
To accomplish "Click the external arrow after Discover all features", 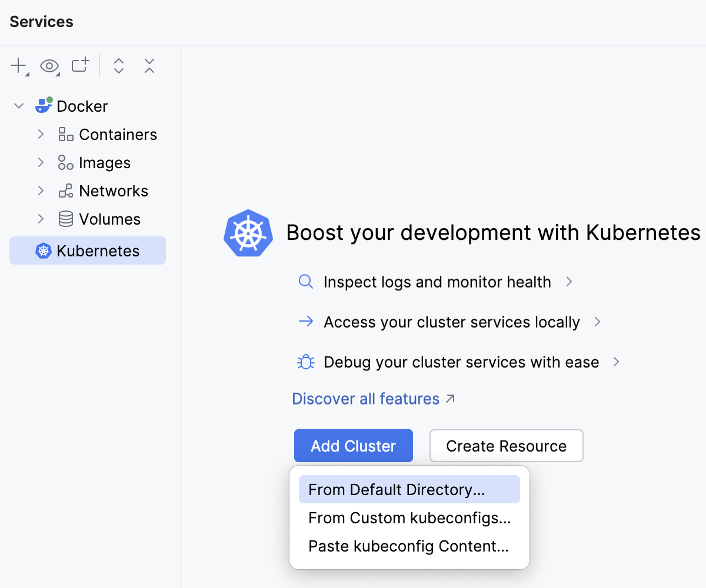I will click(450, 399).
